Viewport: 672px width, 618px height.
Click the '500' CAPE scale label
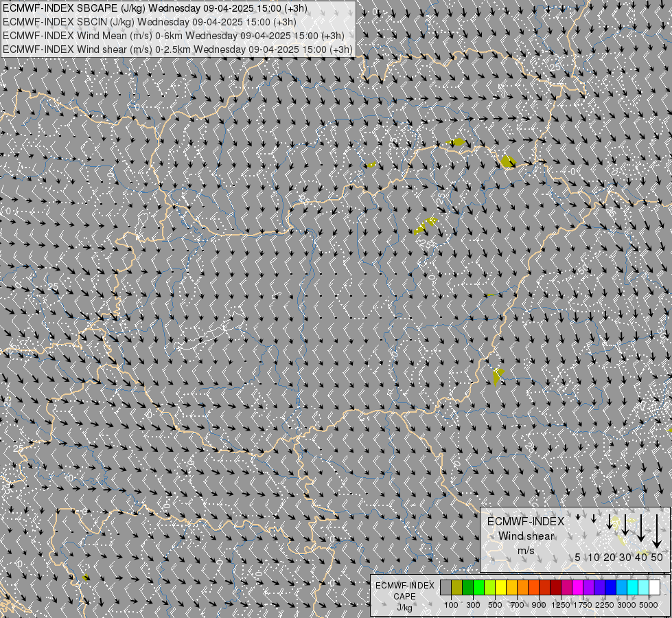(495, 605)
